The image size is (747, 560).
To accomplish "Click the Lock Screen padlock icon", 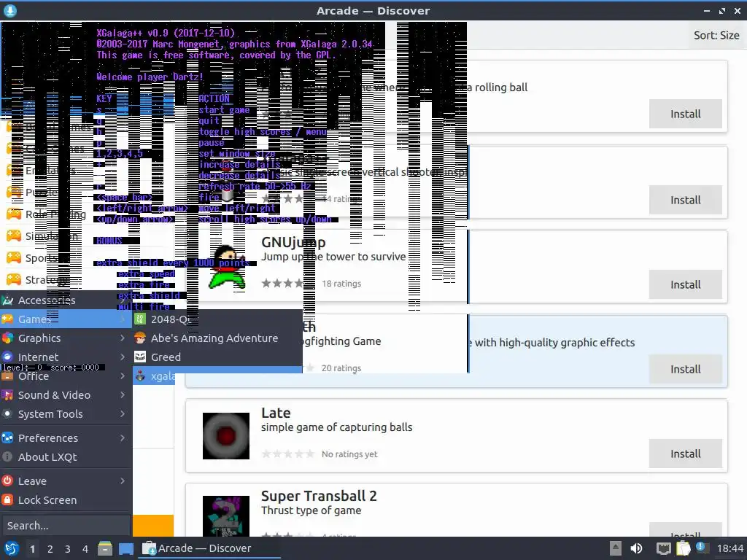I will point(7,500).
